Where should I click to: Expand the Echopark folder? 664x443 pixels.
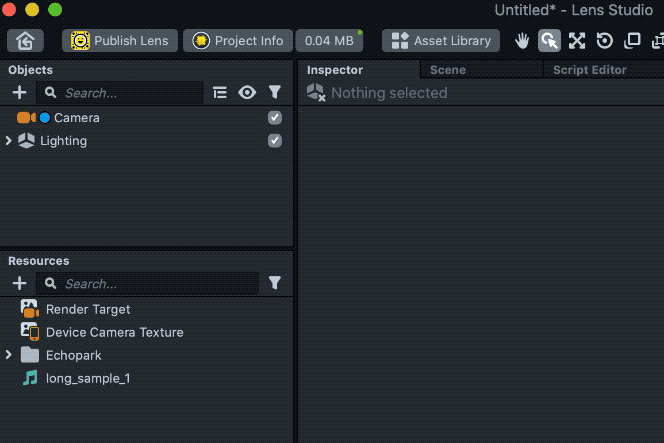(x=9, y=355)
